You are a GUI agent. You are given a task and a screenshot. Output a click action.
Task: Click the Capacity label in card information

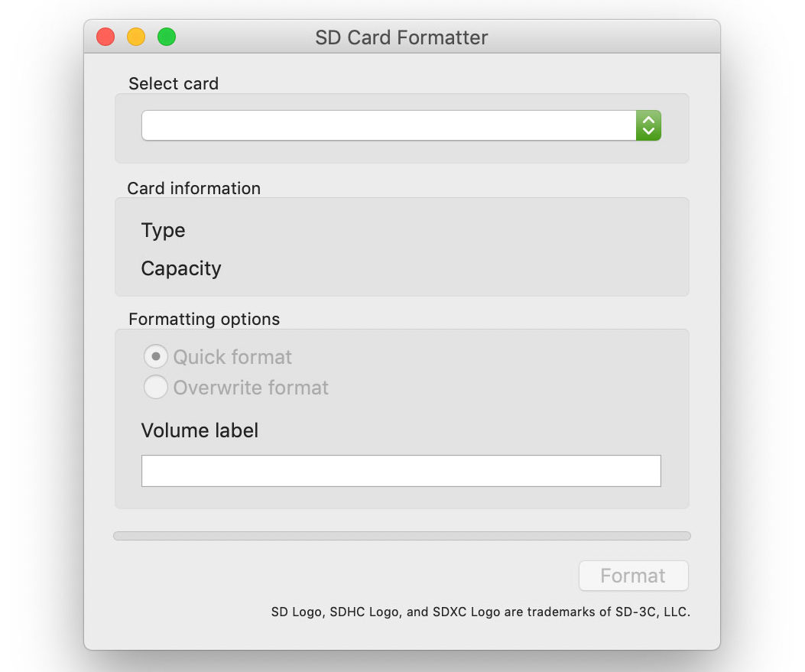(181, 268)
